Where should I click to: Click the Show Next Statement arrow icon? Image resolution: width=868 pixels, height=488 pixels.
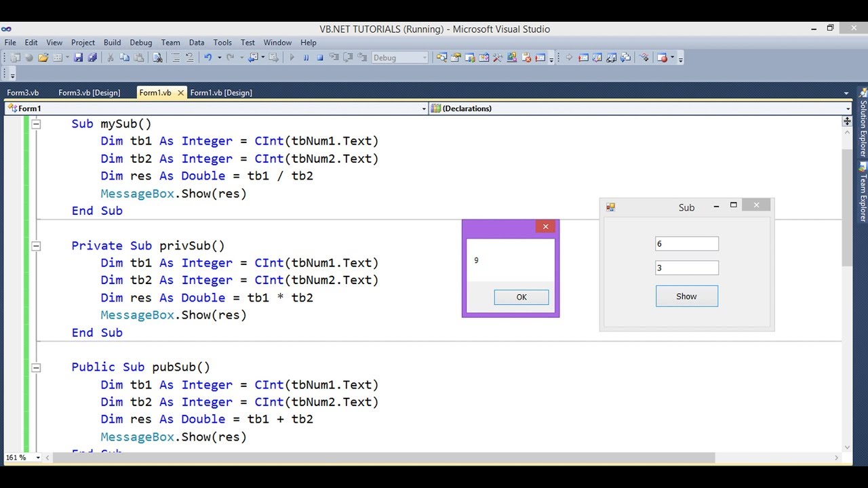[x=569, y=58]
